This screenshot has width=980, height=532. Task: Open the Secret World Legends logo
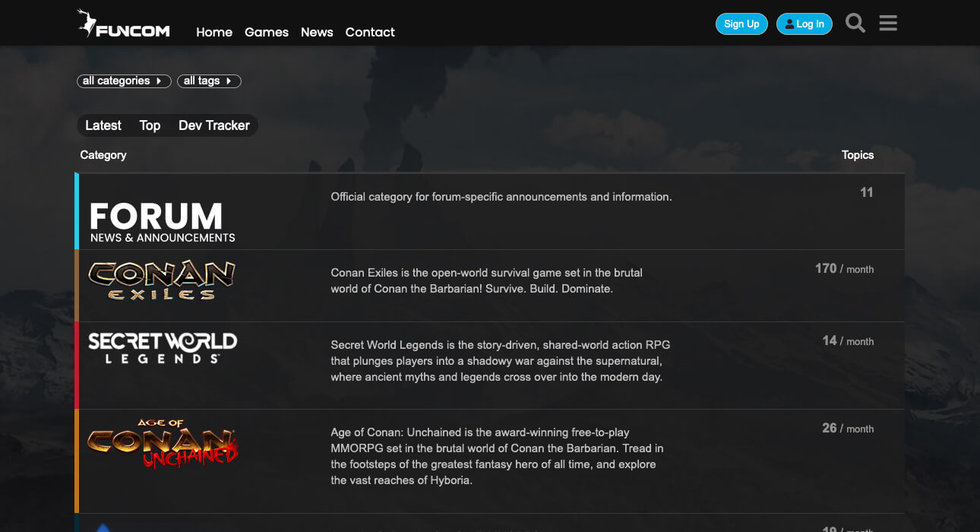click(x=162, y=348)
